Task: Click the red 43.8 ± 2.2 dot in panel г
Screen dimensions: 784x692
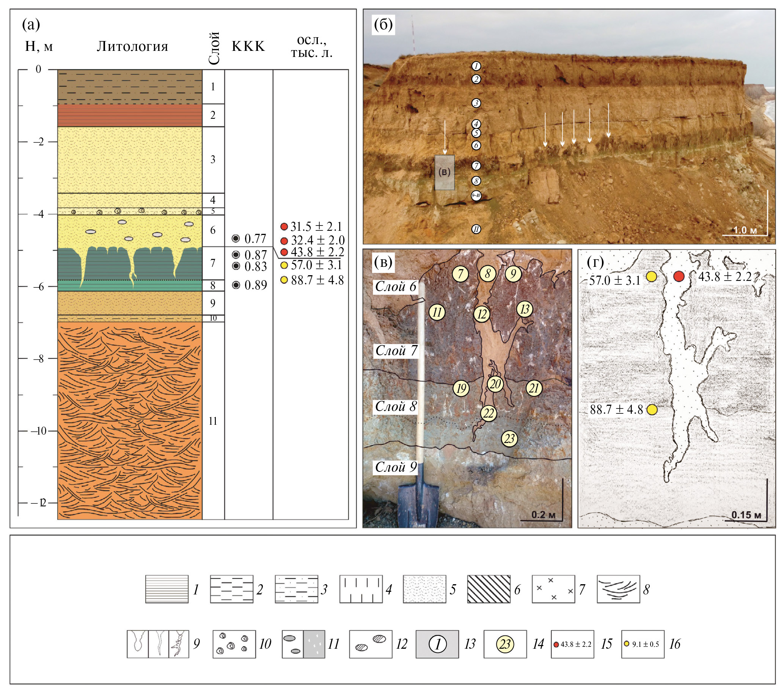Action: (679, 276)
